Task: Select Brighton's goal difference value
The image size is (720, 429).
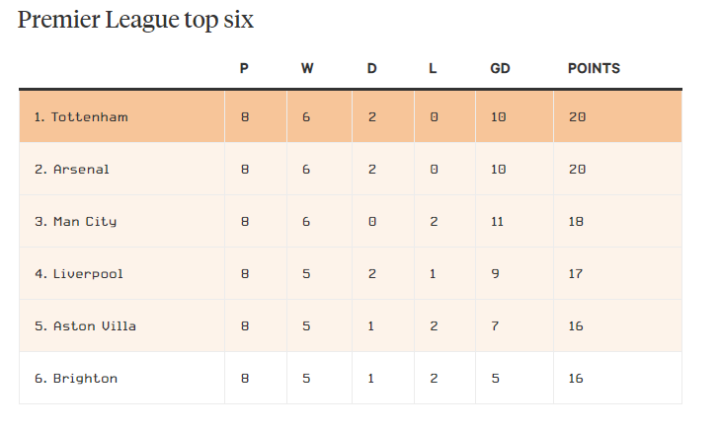Action: click(x=495, y=378)
